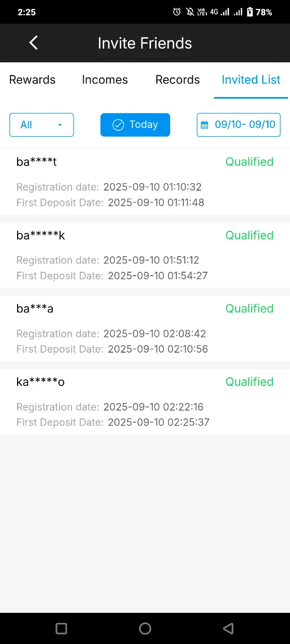Open the All filter dropdown

(x=42, y=125)
